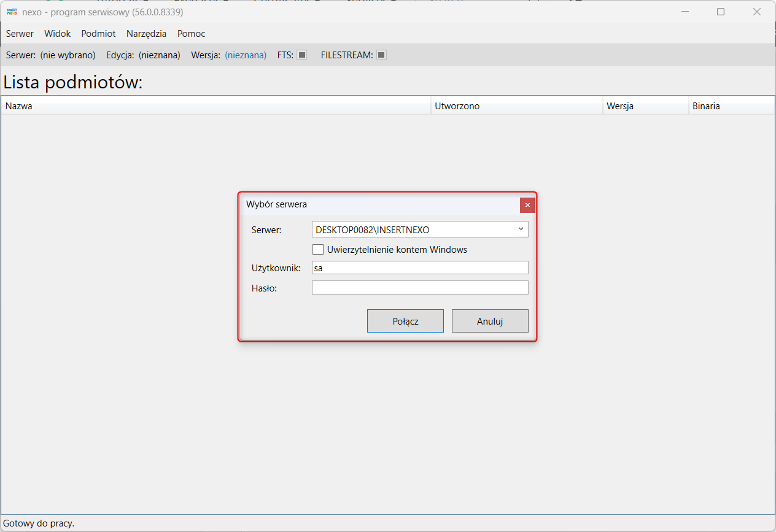Viewport: 776px width, 532px height.
Task: Sort by the Wersja column header
Action: pyautogui.click(x=646, y=106)
